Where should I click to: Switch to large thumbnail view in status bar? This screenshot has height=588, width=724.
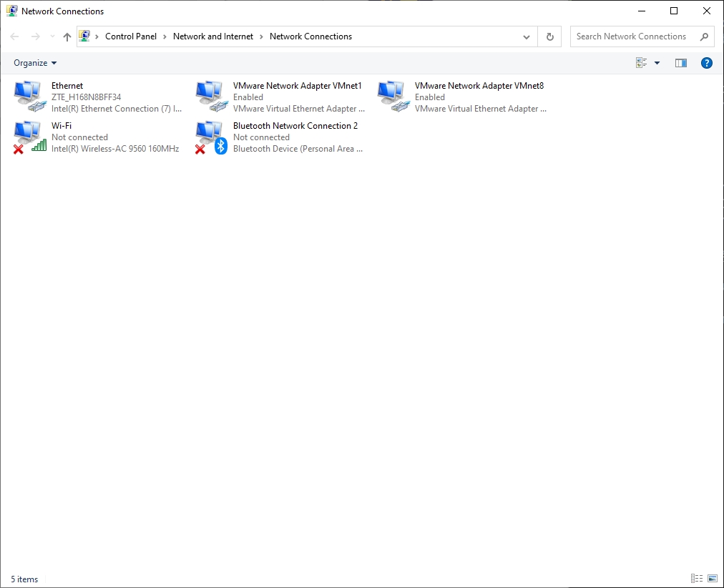click(x=712, y=578)
